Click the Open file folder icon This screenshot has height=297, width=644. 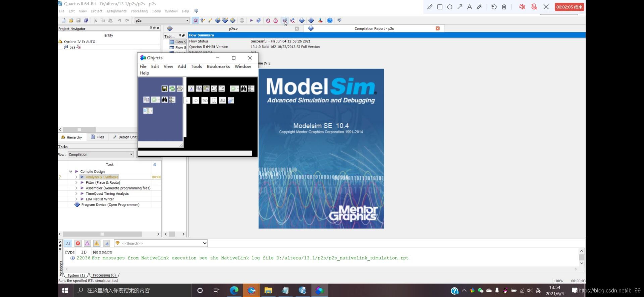pos(71,20)
